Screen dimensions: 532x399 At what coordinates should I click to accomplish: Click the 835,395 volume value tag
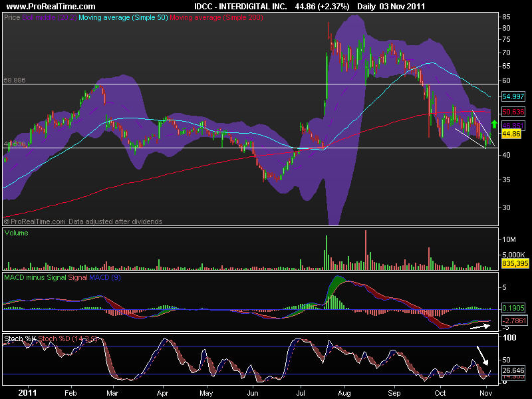[x=515, y=263]
